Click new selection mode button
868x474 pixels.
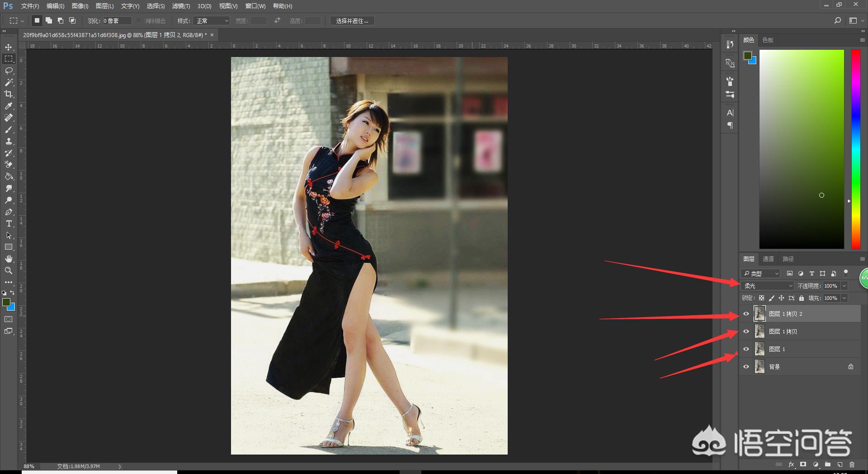click(37, 20)
